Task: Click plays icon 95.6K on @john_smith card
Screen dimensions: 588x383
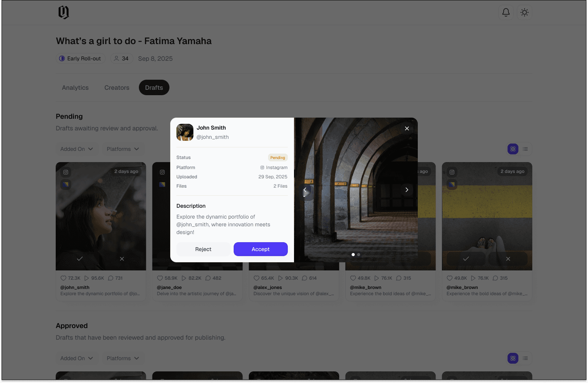Action: click(87, 278)
